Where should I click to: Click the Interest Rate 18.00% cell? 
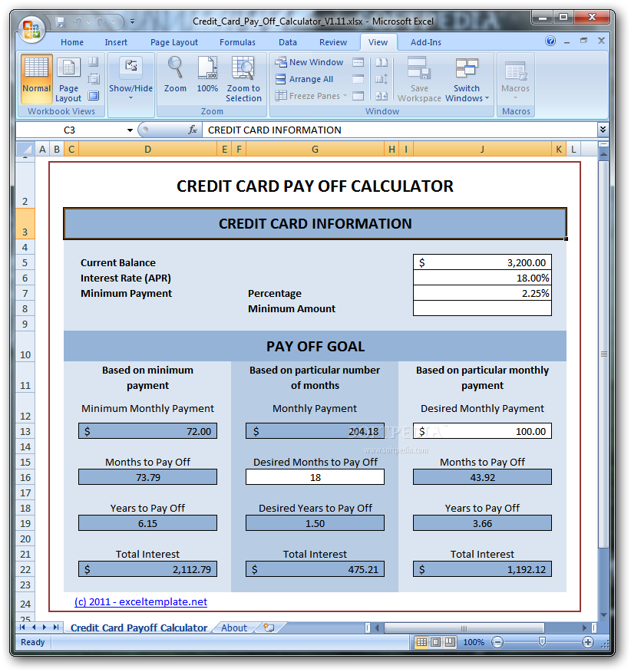pos(482,278)
